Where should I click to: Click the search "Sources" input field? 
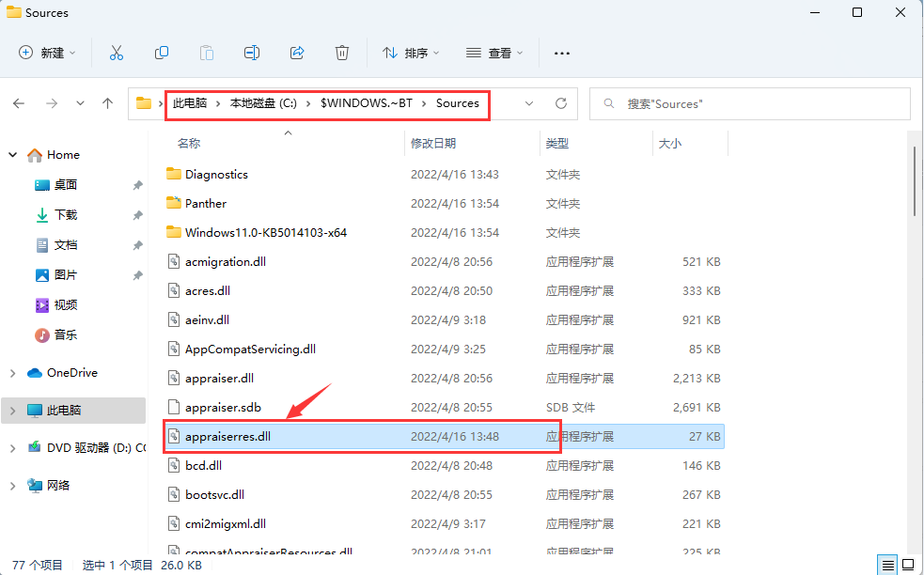749,103
